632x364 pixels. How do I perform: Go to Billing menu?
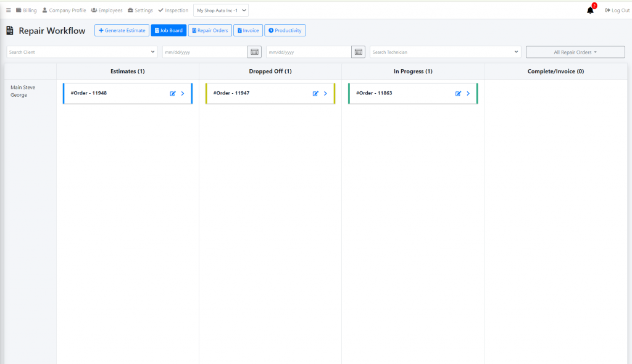point(27,10)
